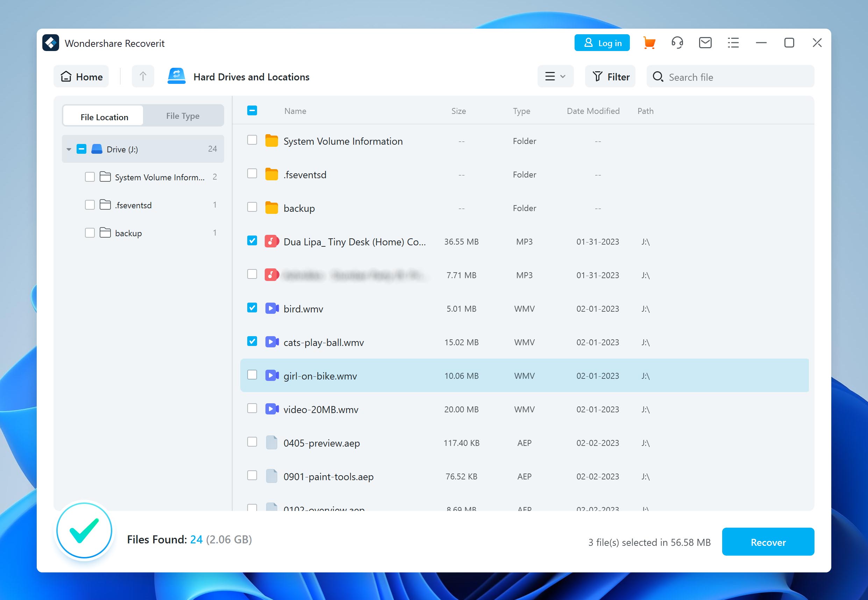Go to Home
868x600 pixels.
pyautogui.click(x=81, y=76)
